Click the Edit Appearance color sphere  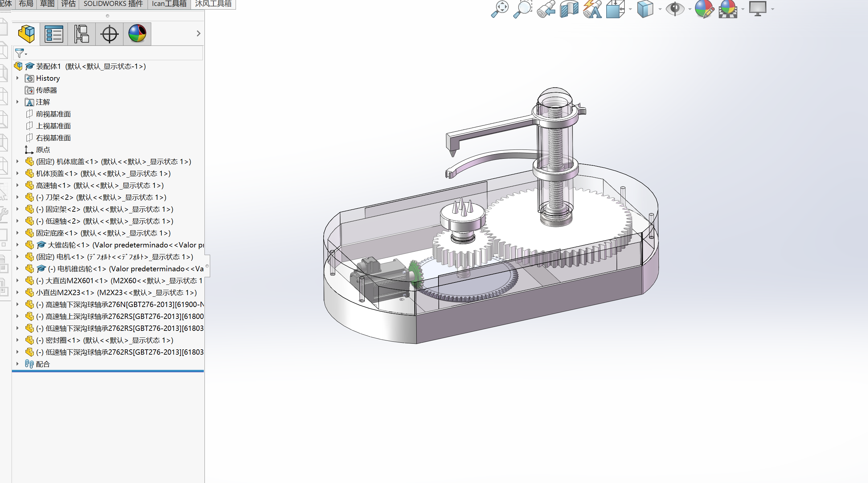tap(704, 9)
